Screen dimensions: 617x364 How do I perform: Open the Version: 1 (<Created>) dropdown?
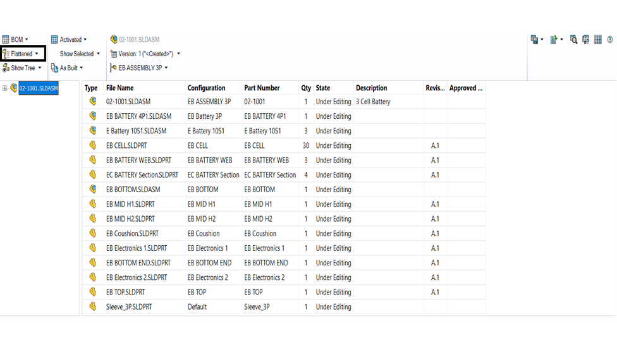pos(141,54)
